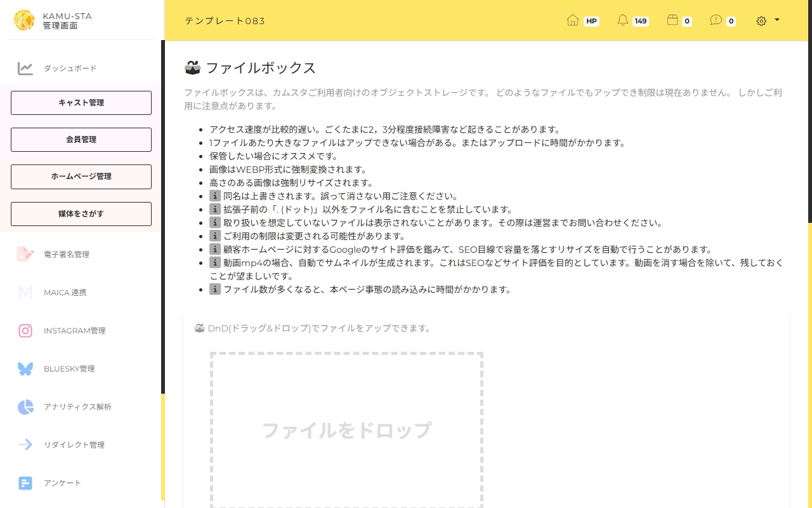Click the 149 notifications badge
This screenshot has width=812, height=508.
pyautogui.click(x=641, y=21)
